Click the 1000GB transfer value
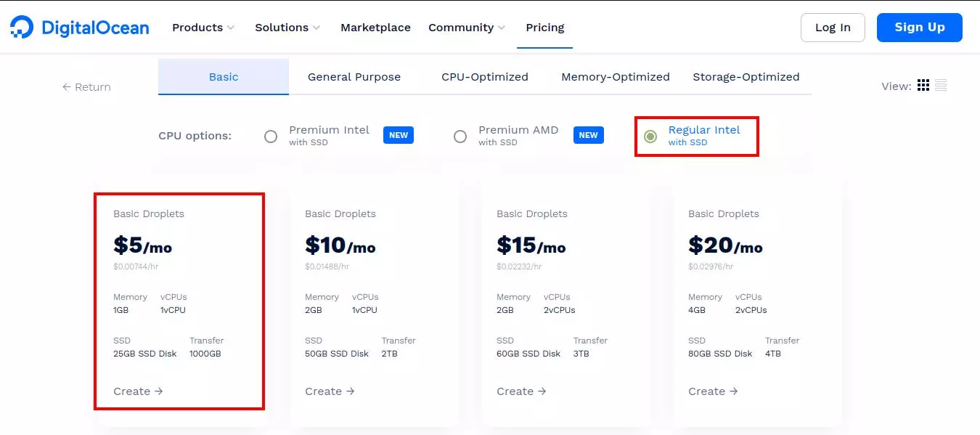The image size is (980, 435). (205, 354)
